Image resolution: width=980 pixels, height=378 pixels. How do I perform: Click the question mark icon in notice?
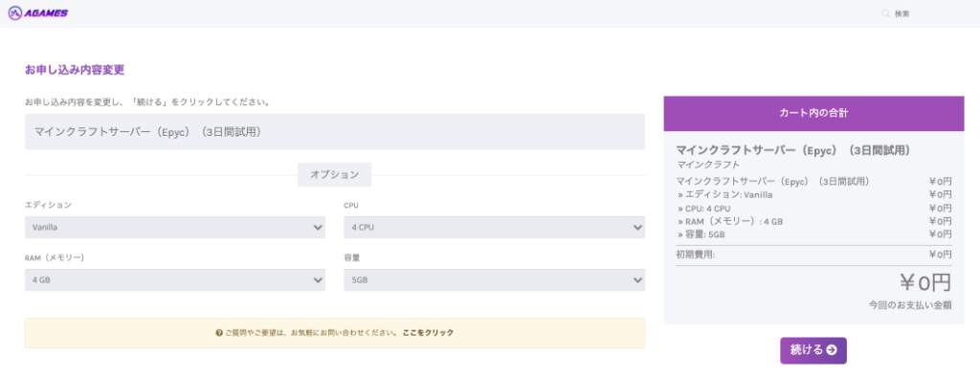[x=219, y=333]
